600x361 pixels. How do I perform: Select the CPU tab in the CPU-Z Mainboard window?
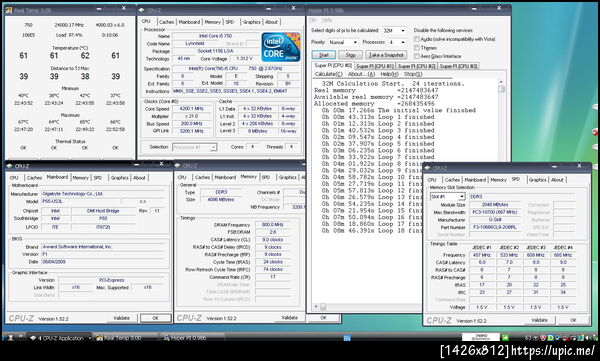(x=14, y=178)
